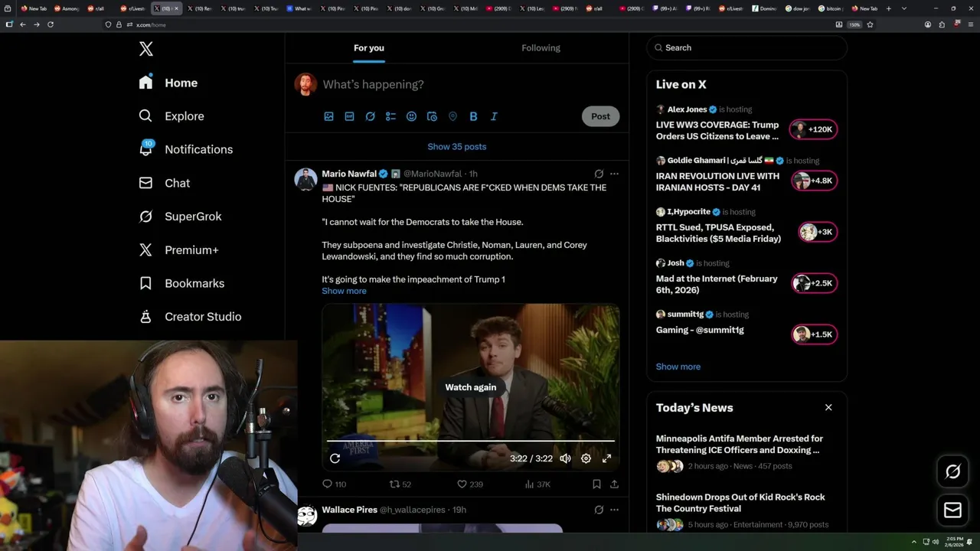This screenshot has width=980, height=551.
Task: Add a poll to the post
Action: click(390, 116)
